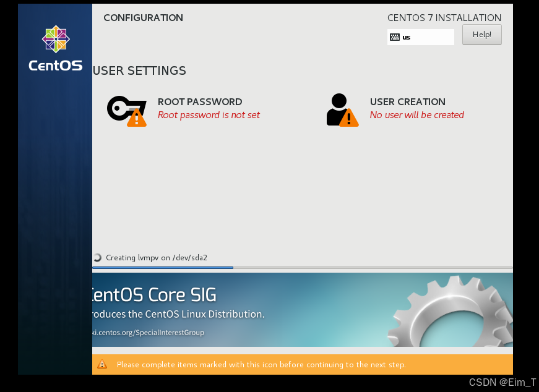Screen dimensions: 539x392
Task: Click the USER SETTINGS section header
Action: click(140, 70)
